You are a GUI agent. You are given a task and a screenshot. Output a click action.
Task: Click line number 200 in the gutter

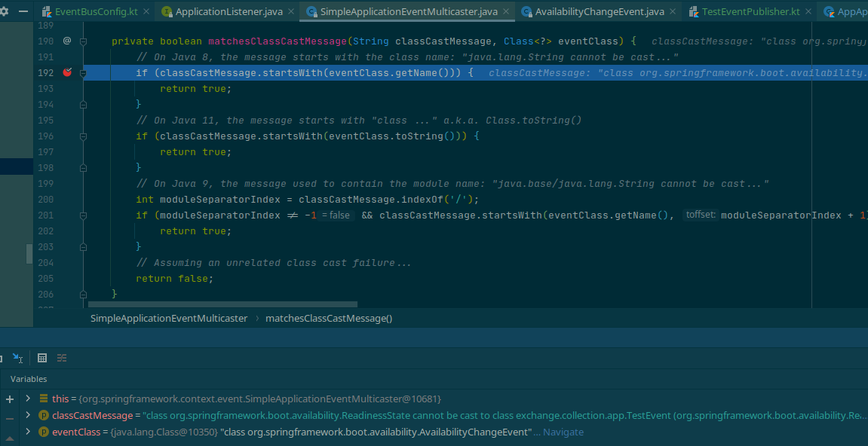point(45,199)
